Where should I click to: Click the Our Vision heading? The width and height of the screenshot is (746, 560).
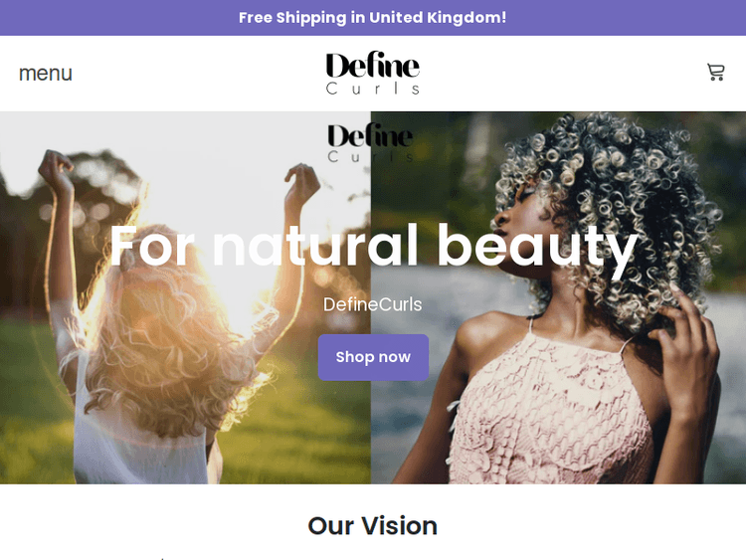pyautogui.click(x=373, y=526)
